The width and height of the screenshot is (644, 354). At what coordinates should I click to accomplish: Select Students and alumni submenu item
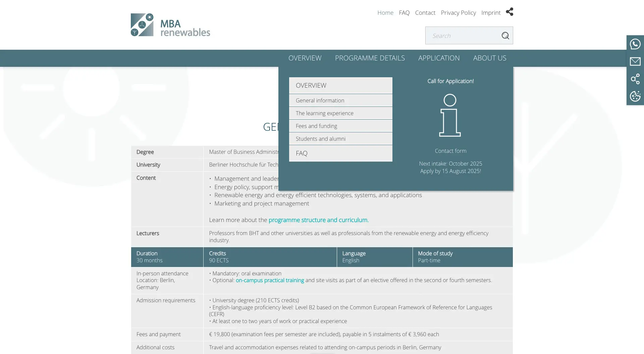(x=340, y=139)
